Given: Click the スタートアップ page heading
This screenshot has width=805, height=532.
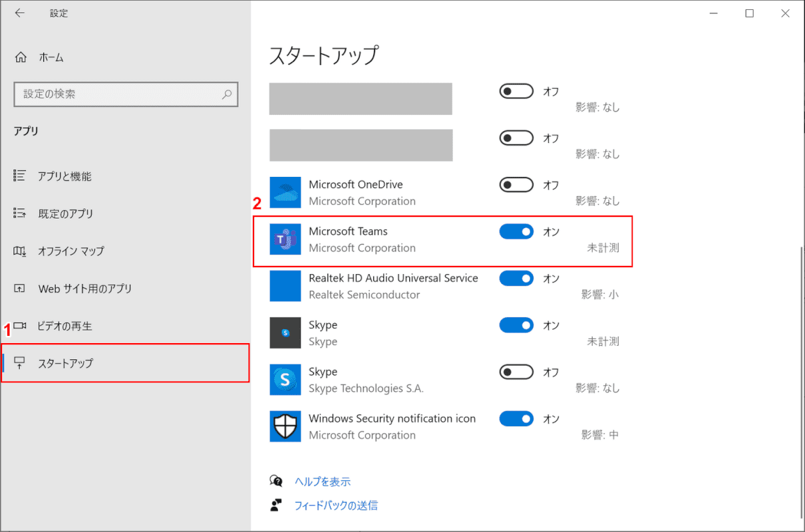Looking at the screenshot, I should [x=323, y=55].
